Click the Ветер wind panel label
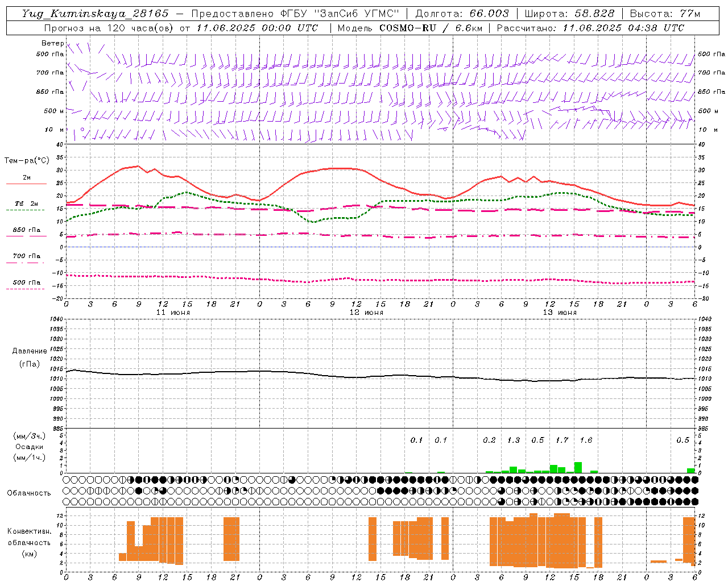 [x=52, y=43]
